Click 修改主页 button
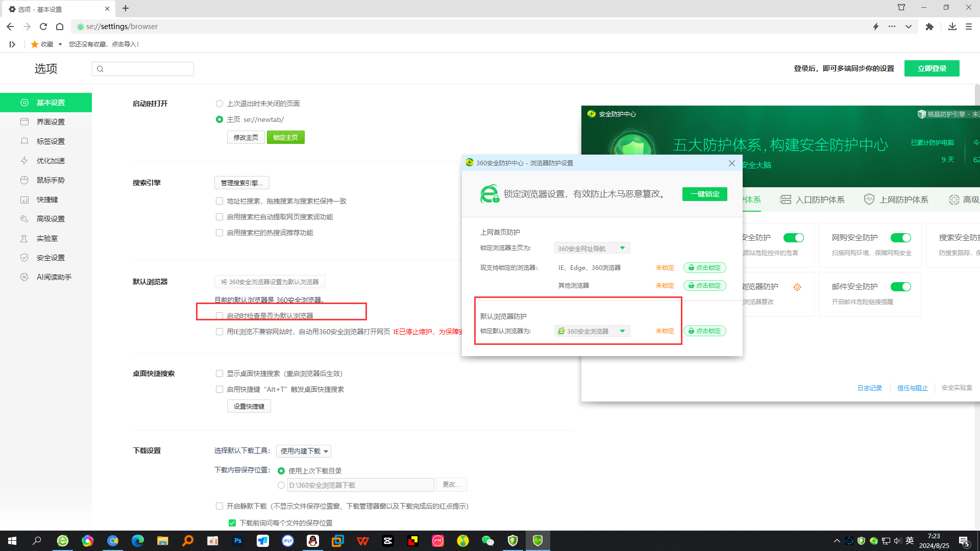This screenshot has height=551, width=980. [x=246, y=137]
